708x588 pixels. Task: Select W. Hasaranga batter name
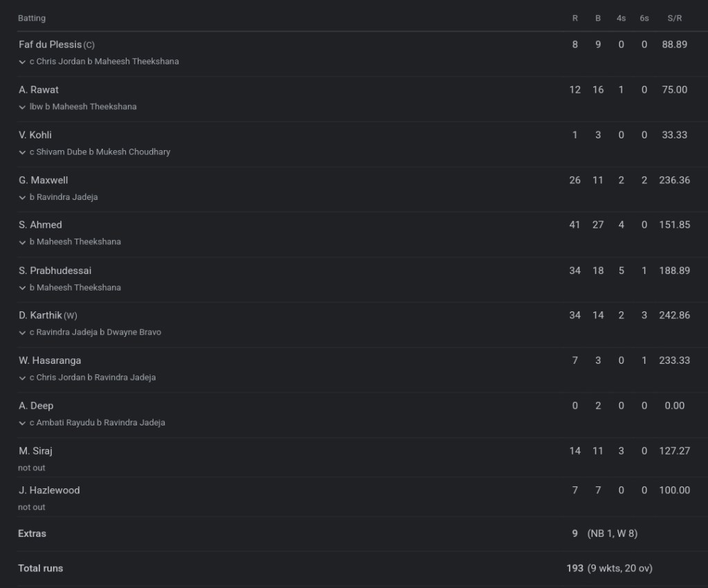tap(50, 360)
